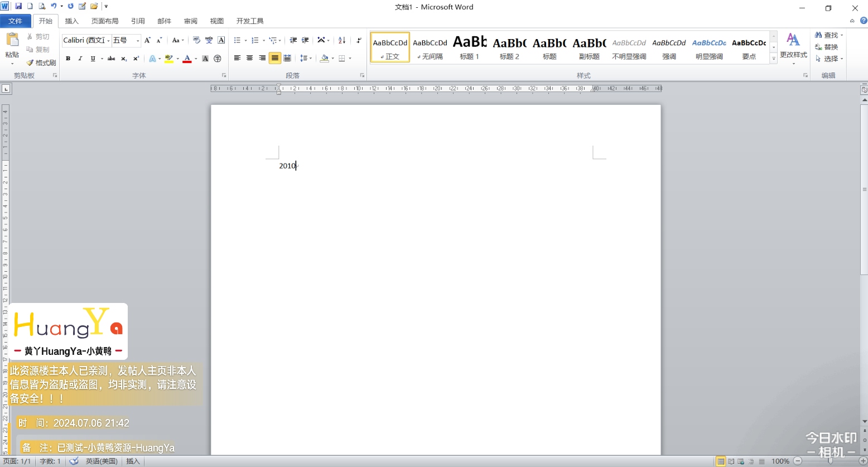Screen dimensions: 868x467
Task: Click the increase font size icon
Action: click(147, 40)
